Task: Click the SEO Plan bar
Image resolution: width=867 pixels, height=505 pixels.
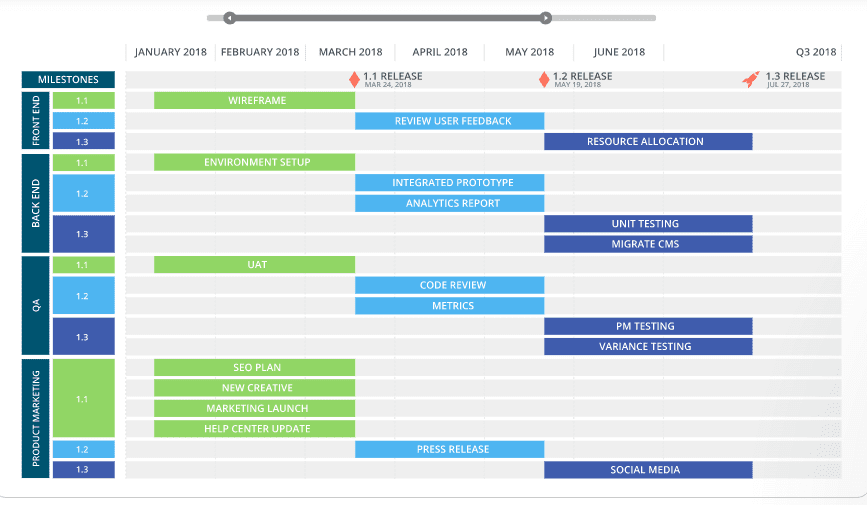Action: (x=254, y=367)
